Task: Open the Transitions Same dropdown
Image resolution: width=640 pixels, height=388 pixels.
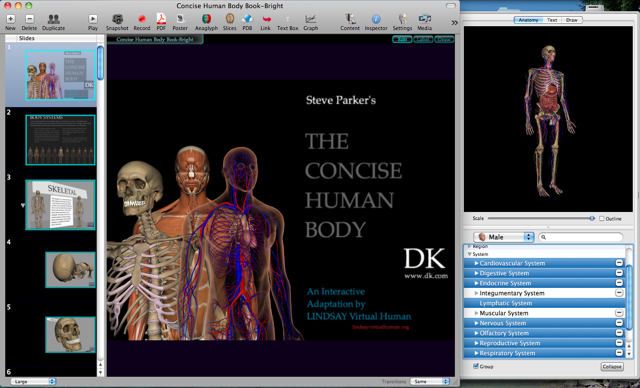Action: (x=430, y=381)
